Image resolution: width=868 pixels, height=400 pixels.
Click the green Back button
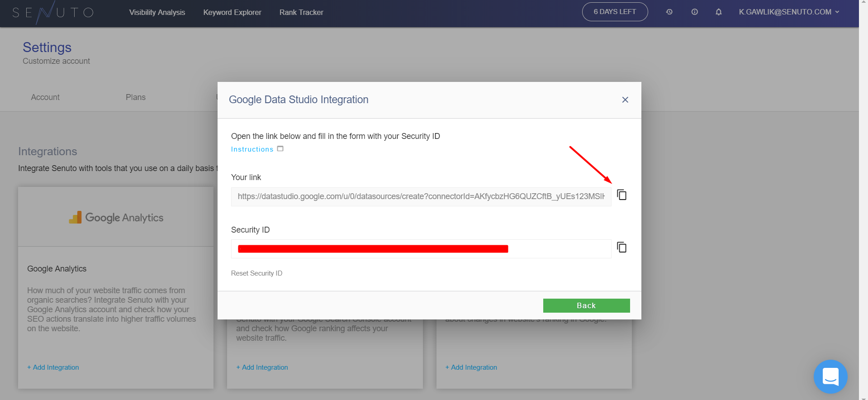tap(586, 305)
